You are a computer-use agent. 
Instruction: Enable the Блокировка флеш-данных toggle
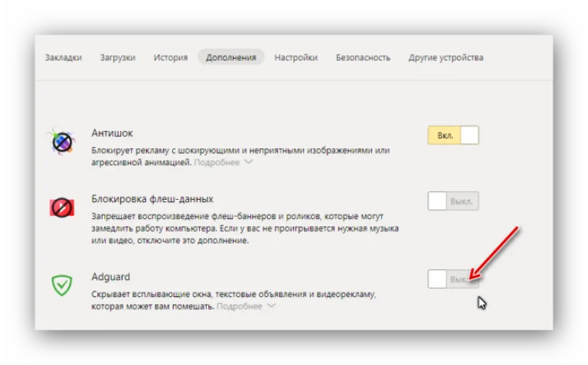[453, 201]
